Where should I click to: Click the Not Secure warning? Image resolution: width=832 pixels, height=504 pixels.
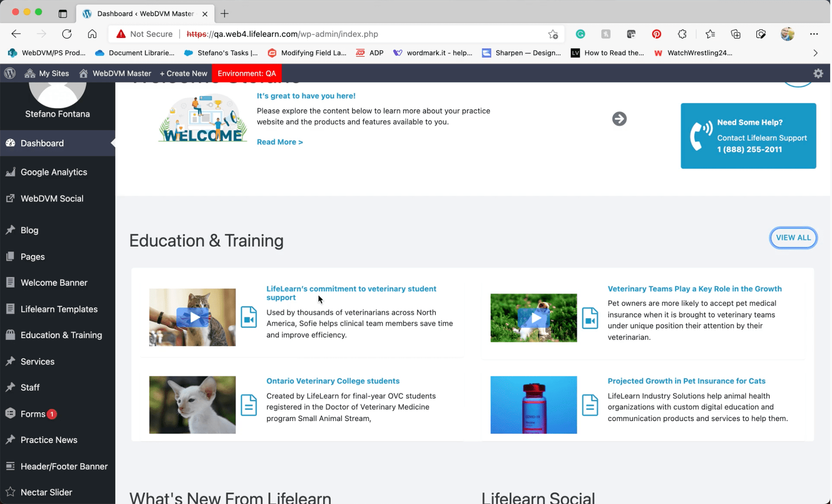point(144,34)
